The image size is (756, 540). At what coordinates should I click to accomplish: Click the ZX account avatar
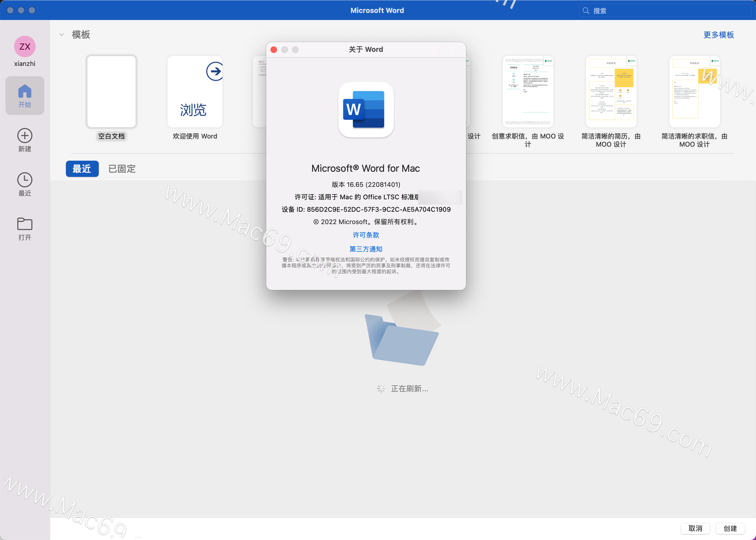coord(24,46)
